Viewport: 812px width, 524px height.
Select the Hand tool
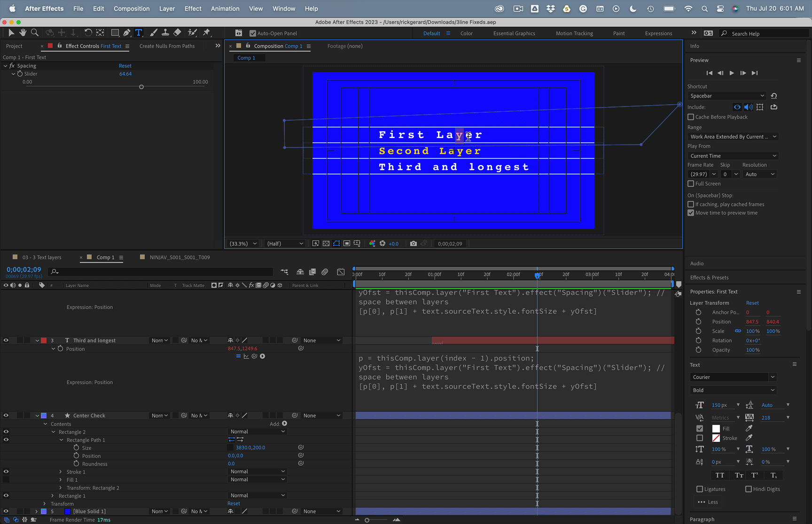[23, 32]
